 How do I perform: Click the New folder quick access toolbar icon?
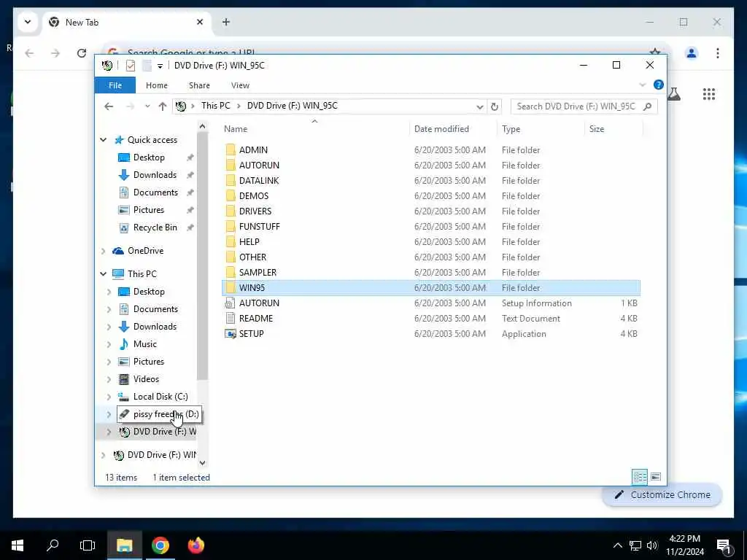147,66
